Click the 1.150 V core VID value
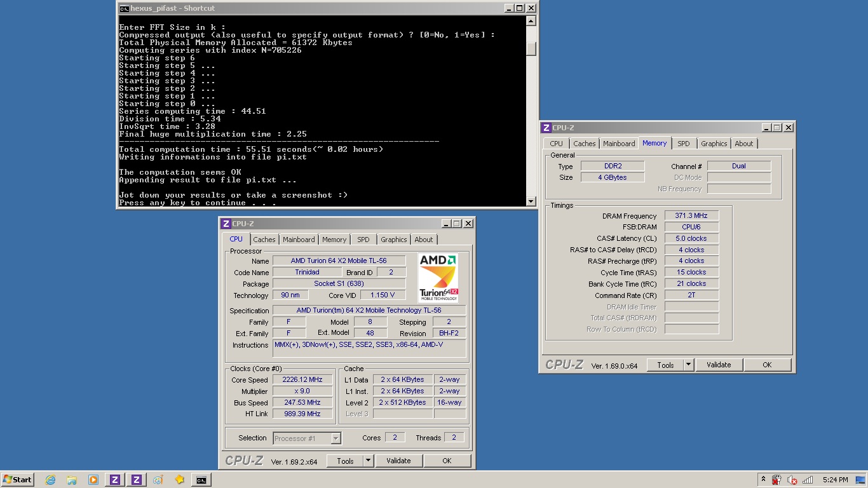This screenshot has width=868, height=488. tap(383, 295)
